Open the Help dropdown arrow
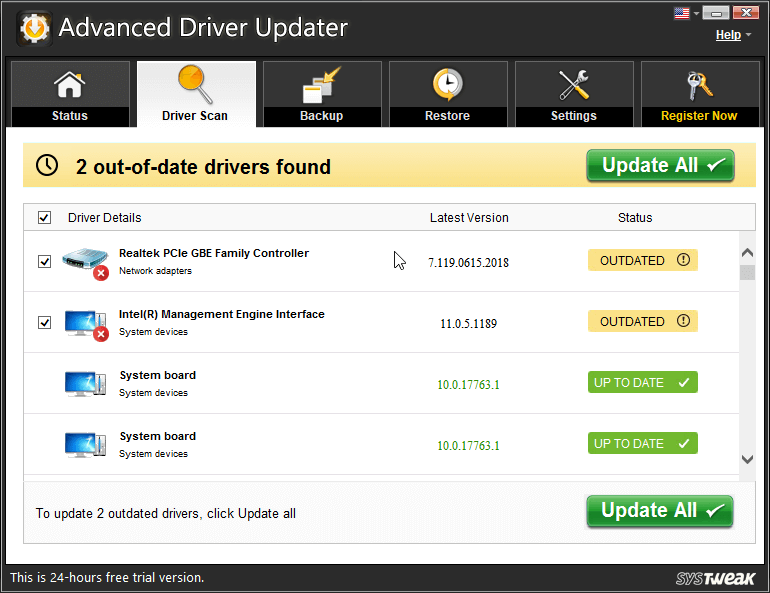Screen dimensions: 770x593 [x=748, y=35]
